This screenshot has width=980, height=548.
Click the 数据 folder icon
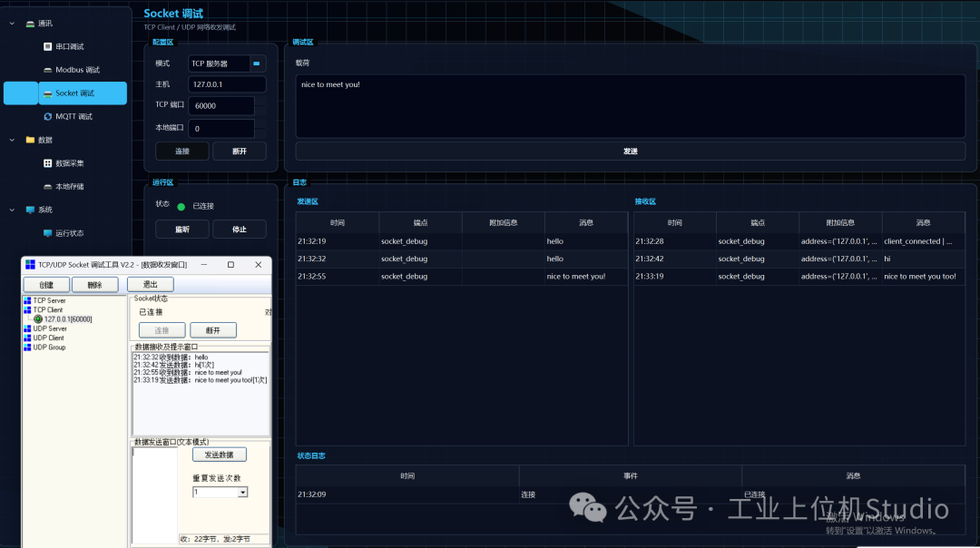click(30, 140)
